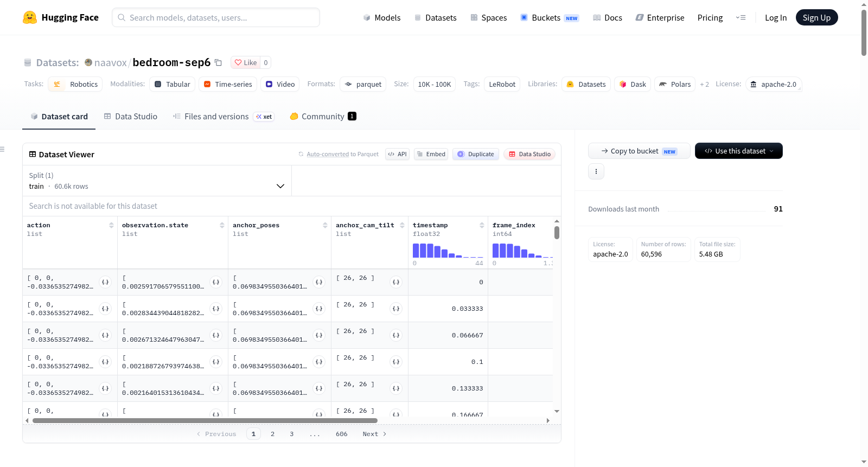868x467 pixels.
Task: Open the Models menu item
Action: click(382, 17)
